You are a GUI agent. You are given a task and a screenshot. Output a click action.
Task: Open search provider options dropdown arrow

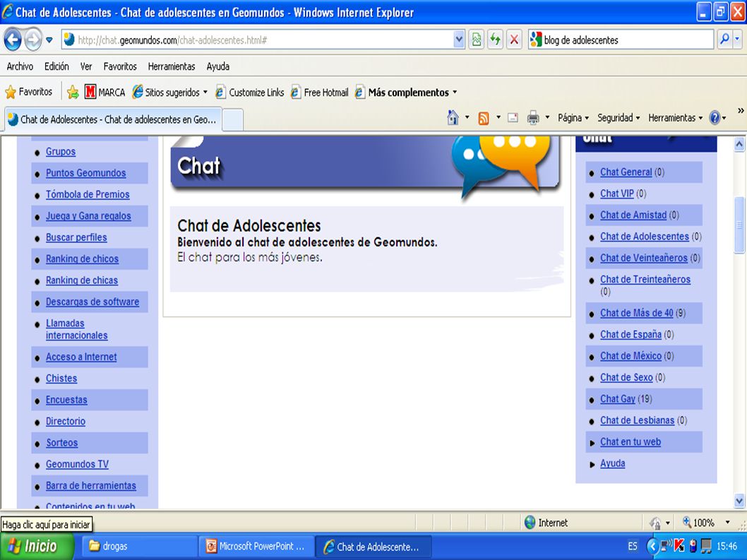tap(738, 40)
